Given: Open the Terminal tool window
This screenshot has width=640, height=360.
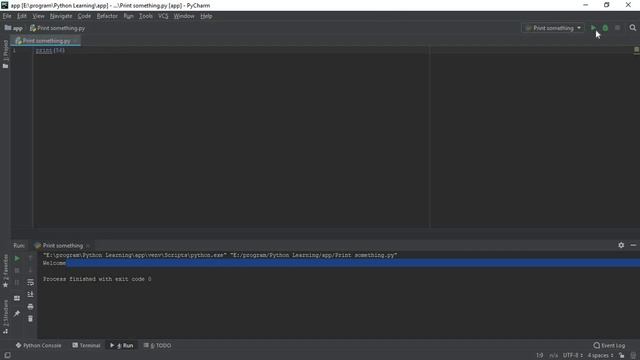Looking at the screenshot, I should [x=86, y=345].
